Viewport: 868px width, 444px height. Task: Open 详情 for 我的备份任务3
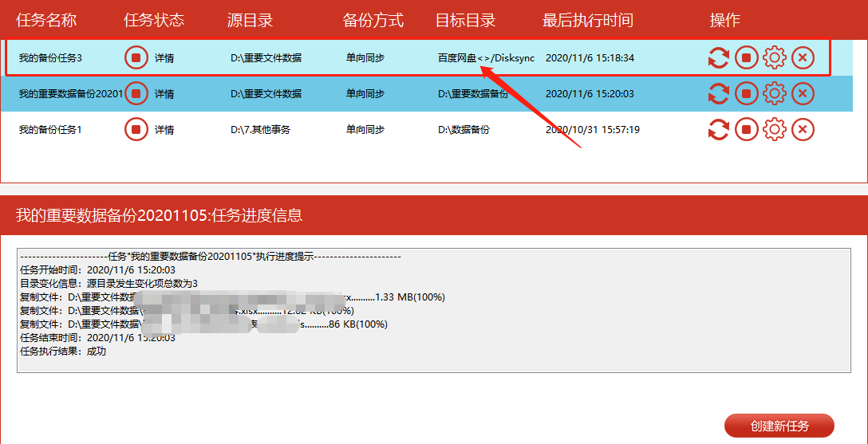tap(164, 58)
